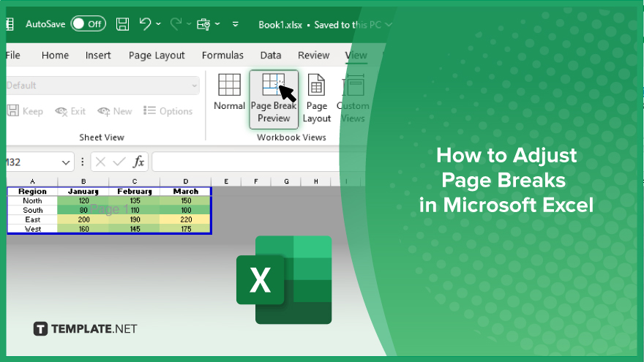The height and width of the screenshot is (362, 644).
Task: Click the Region header cell
Action: click(32, 192)
